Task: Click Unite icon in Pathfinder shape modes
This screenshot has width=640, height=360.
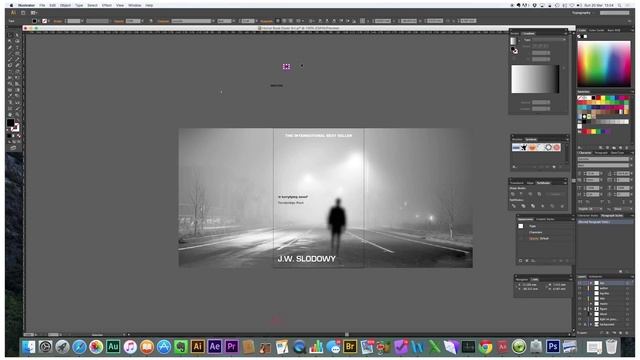Action: coord(513,194)
